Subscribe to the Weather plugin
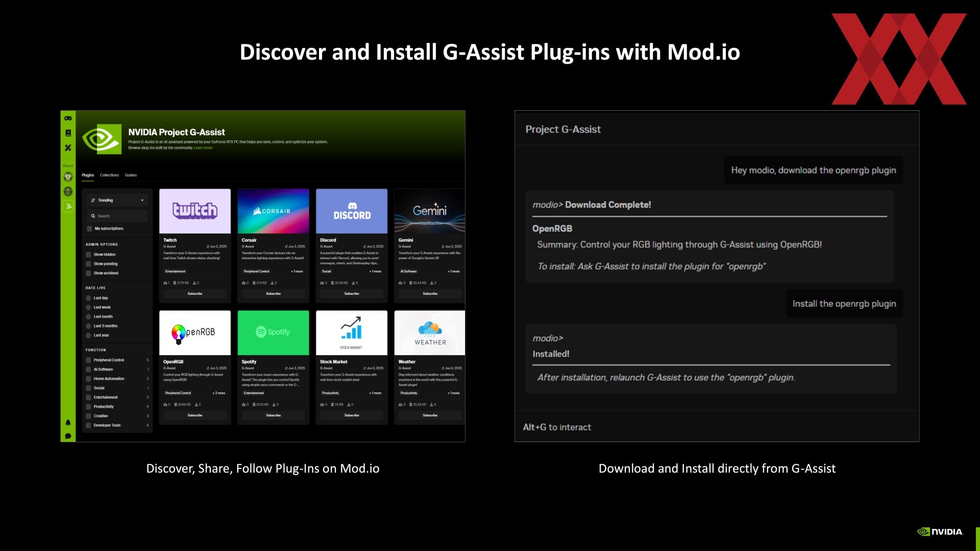Screen dimensions: 980x551 tap(430, 415)
